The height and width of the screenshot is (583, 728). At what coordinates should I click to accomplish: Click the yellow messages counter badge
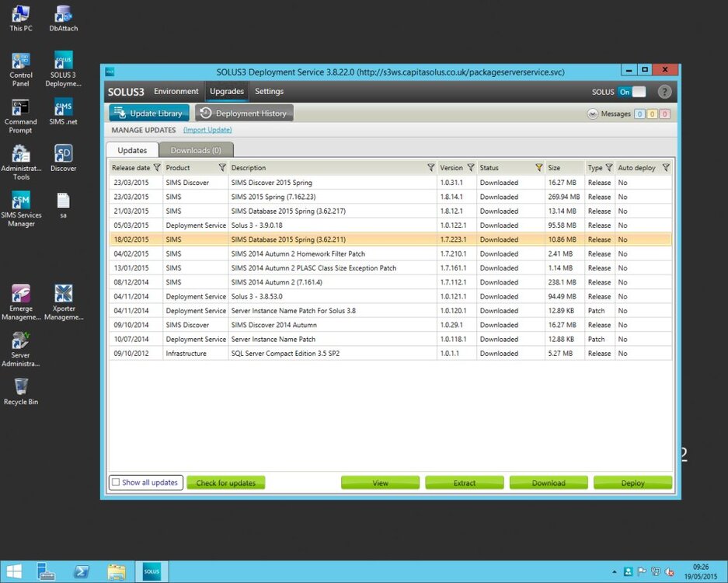click(x=653, y=113)
